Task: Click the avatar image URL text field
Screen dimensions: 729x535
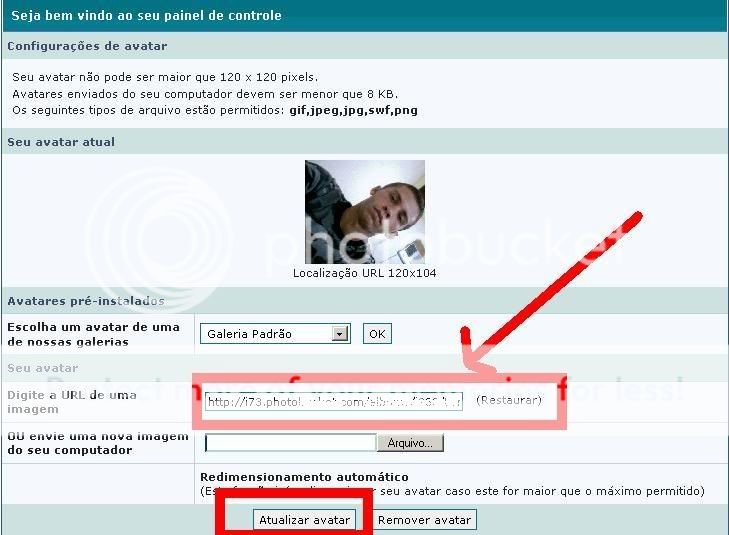Action: (333, 402)
